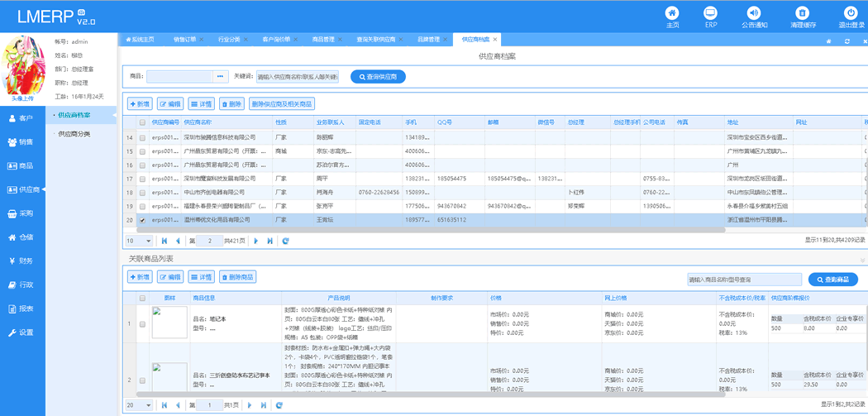Open 仓储 in the left sidebar
This screenshot has height=416, width=868.
click(22, 237)
